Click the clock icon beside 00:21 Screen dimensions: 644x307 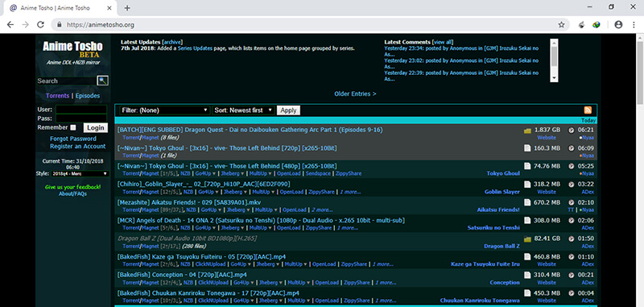[x=571, y=275]
